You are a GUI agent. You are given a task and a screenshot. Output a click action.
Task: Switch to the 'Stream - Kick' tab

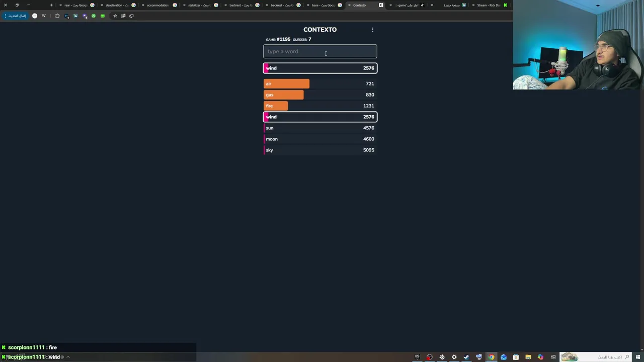[x=489, y=5]
